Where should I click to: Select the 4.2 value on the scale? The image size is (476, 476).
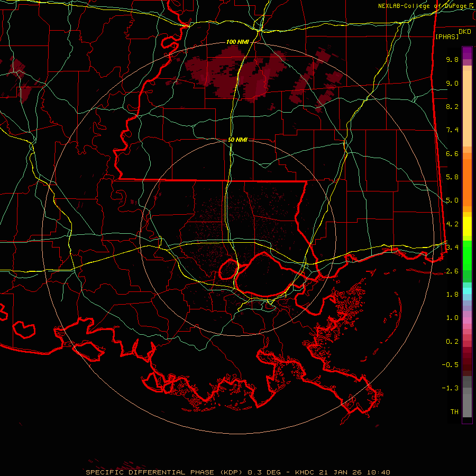click(x=452, y=224)
